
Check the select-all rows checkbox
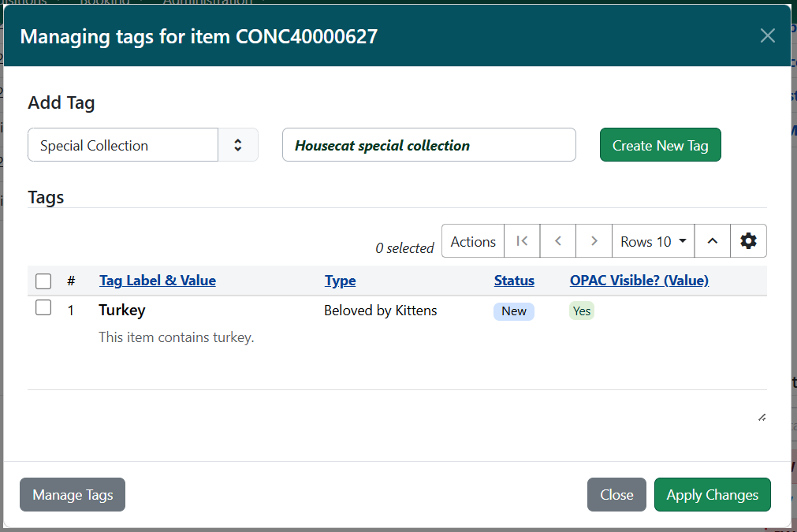click(x=43, y=281)
